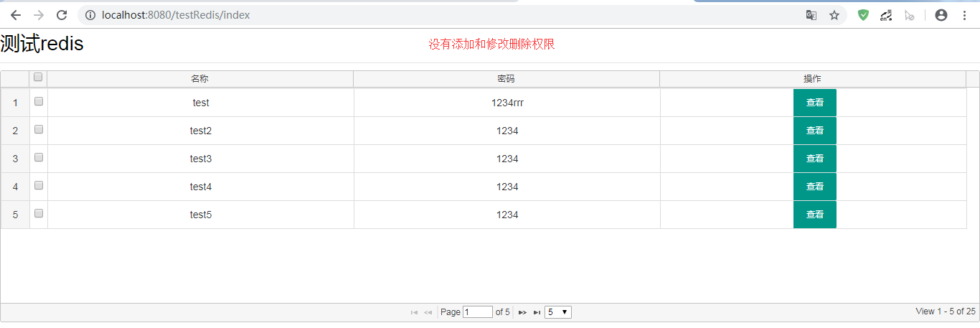Bookmark this page with the star

pyautogui.click(x=834, y=15)
